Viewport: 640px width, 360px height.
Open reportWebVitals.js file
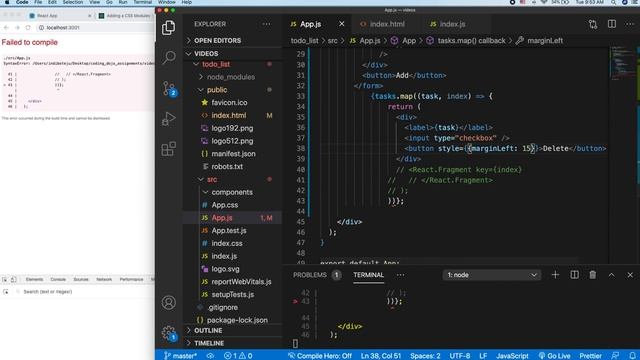(241, 282)
